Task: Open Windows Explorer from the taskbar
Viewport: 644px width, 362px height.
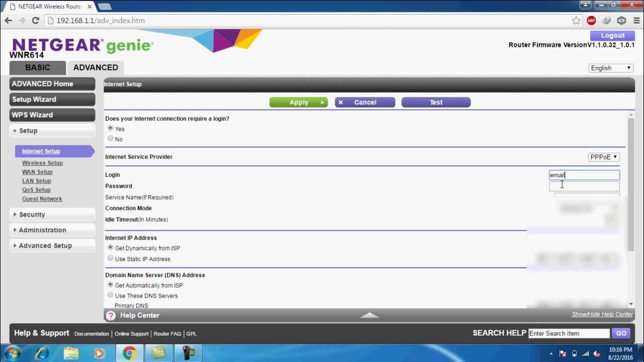Action: click(x=71, y=353)
